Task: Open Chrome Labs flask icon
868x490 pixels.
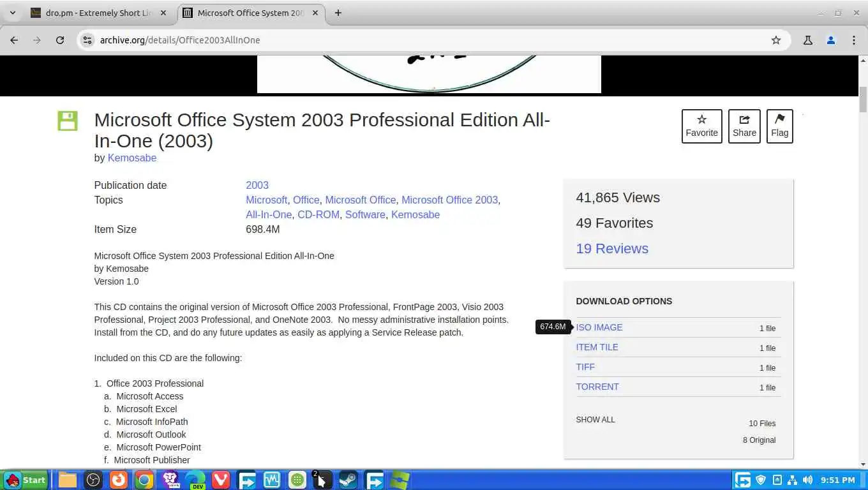Action: click(808, 40)
